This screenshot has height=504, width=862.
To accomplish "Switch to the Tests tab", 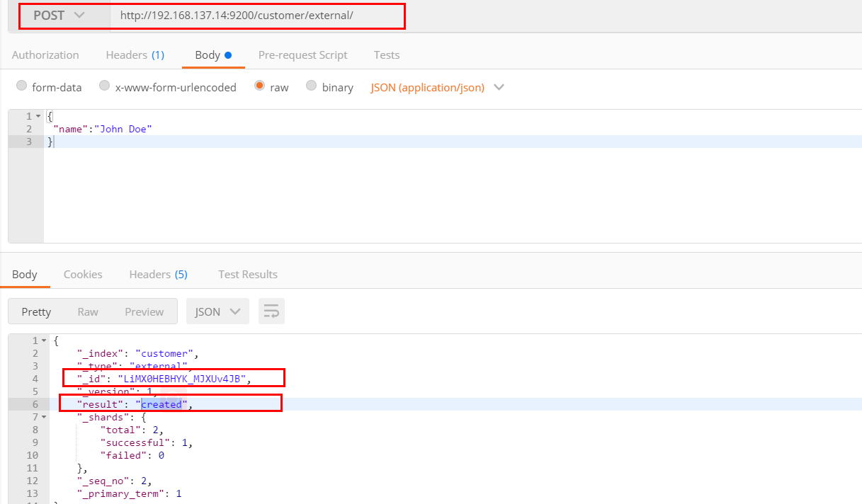I will click(x=386, y=55).
